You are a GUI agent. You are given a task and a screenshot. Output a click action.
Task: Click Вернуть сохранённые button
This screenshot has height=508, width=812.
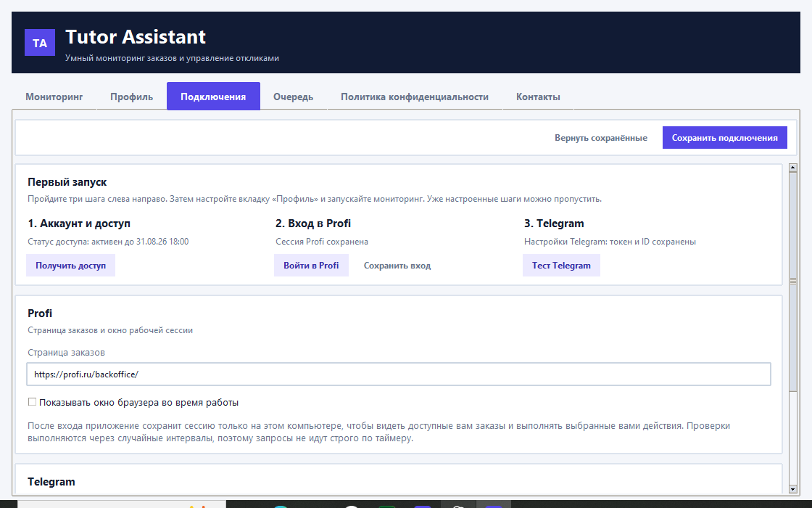(601, 137)
